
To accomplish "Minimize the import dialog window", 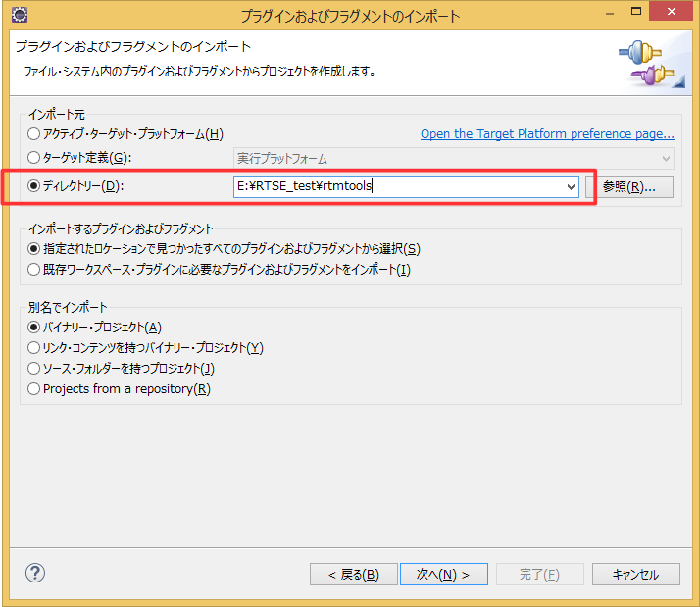I will [x=610, y=14].
